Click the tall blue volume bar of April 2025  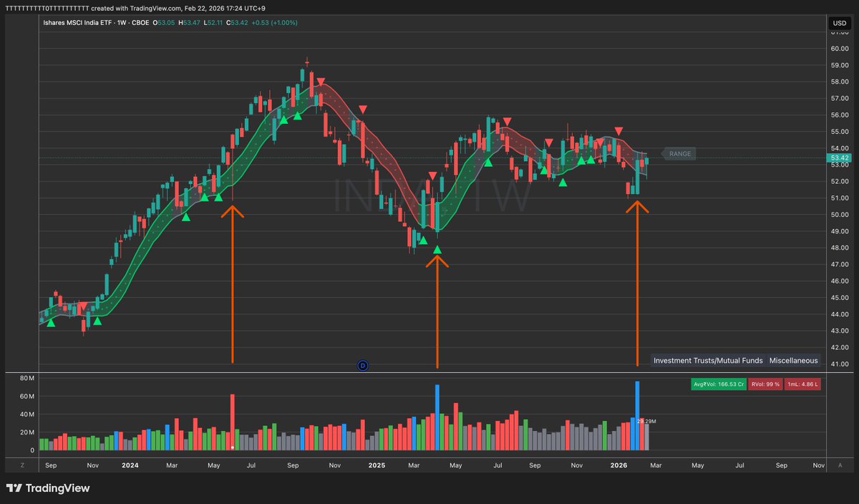(437, 417)
